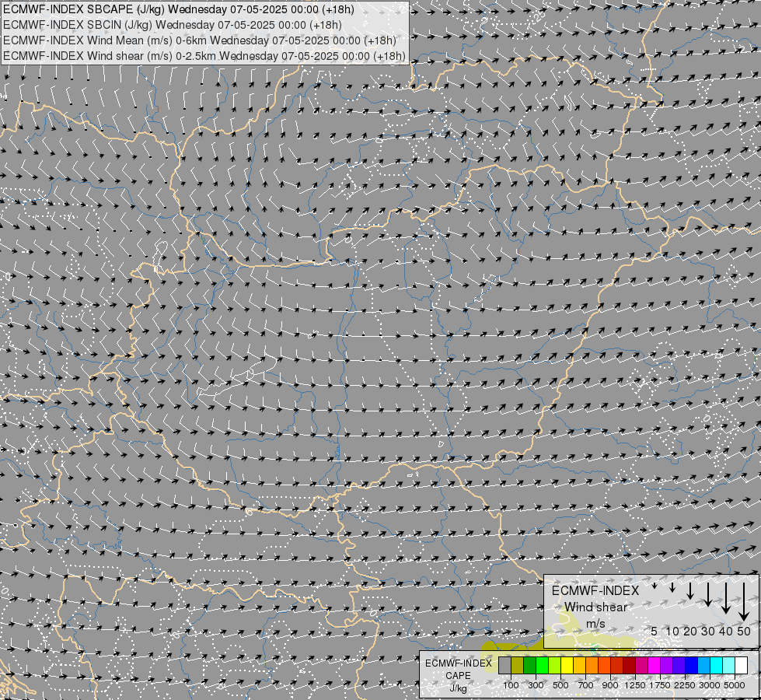Click the 50 m/s wind shear legend arrow

744,602
